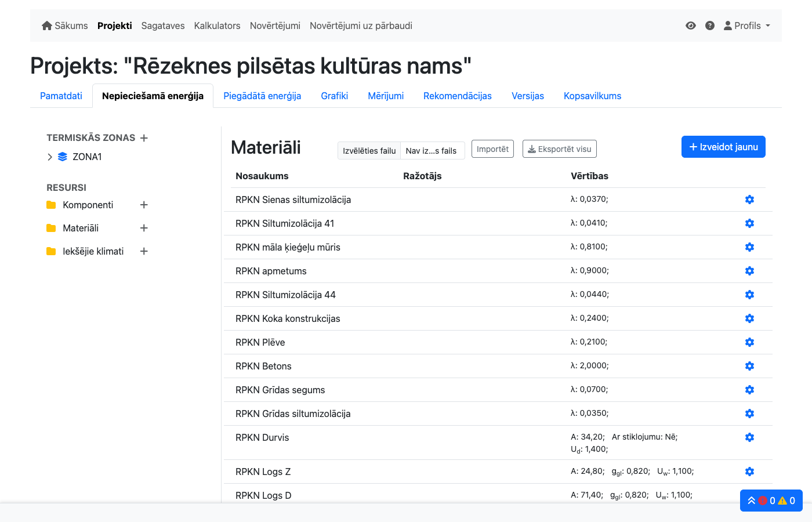
Task: Open the Profils dropdown menu
Action: point(747,26)
